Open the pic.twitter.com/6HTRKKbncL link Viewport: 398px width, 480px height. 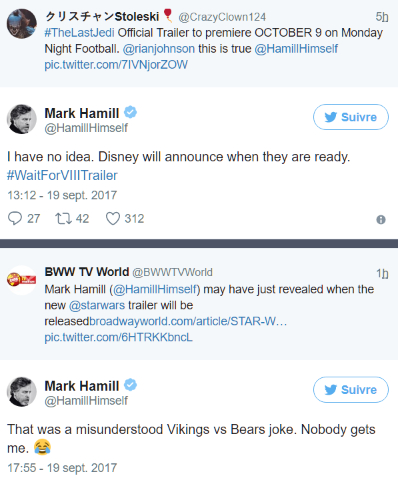[118, 337]
